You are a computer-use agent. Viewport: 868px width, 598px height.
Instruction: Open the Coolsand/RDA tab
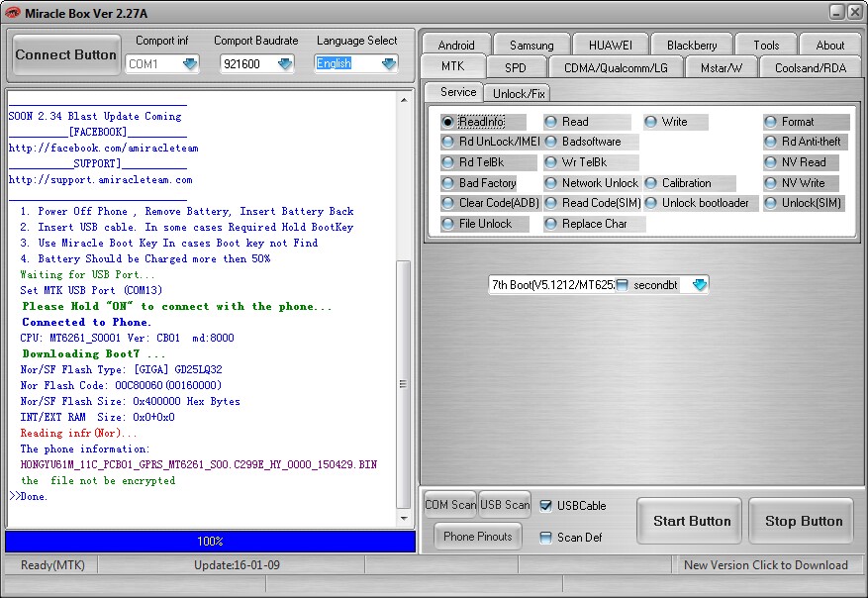(811, 68)
